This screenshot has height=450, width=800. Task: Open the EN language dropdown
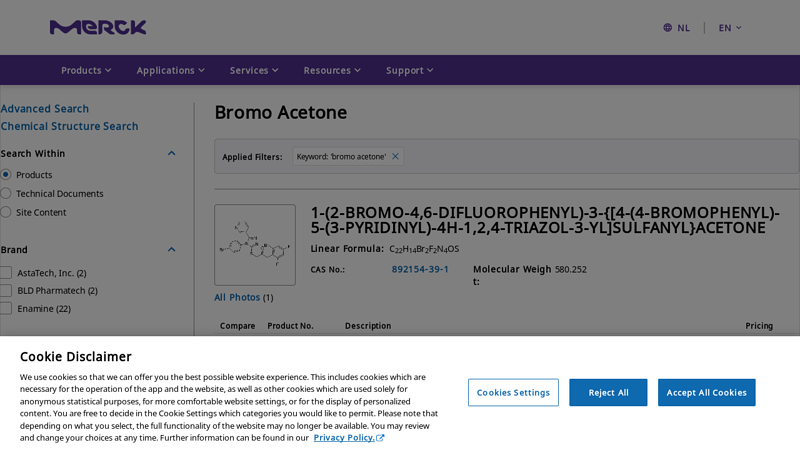[730, 28]
